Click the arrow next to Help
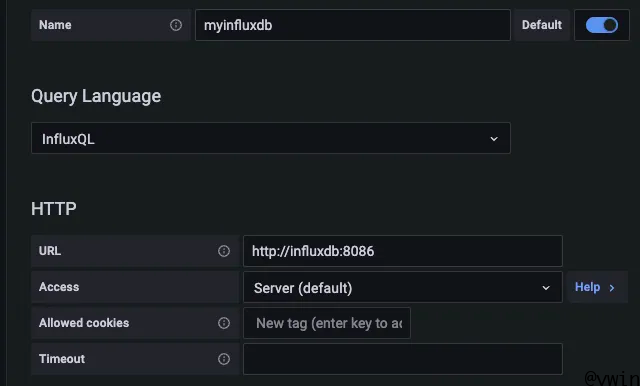This screenshot has width=640, height=386. point(612,288)
